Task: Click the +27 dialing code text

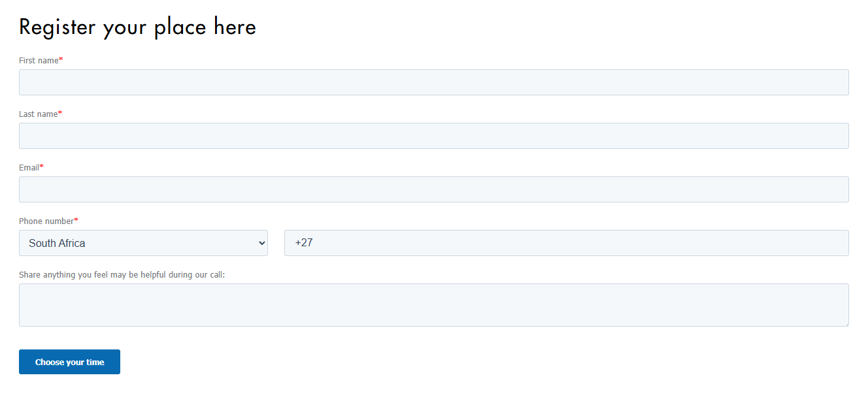Action: 304,243
